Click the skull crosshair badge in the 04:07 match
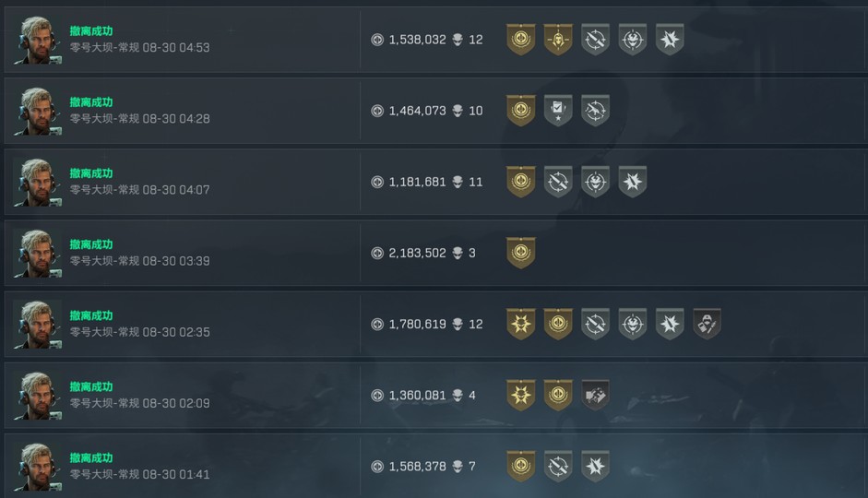 click(x=595, y=182)
